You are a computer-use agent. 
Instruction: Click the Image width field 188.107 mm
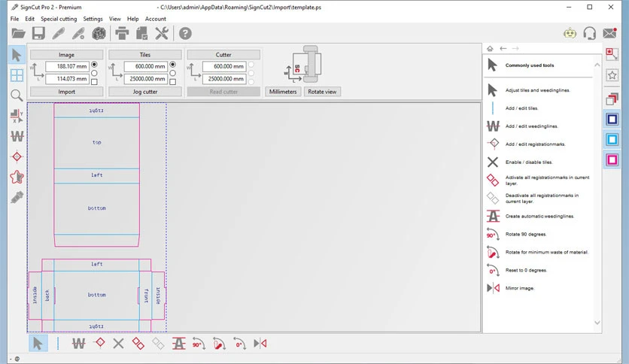coord(67,66)
